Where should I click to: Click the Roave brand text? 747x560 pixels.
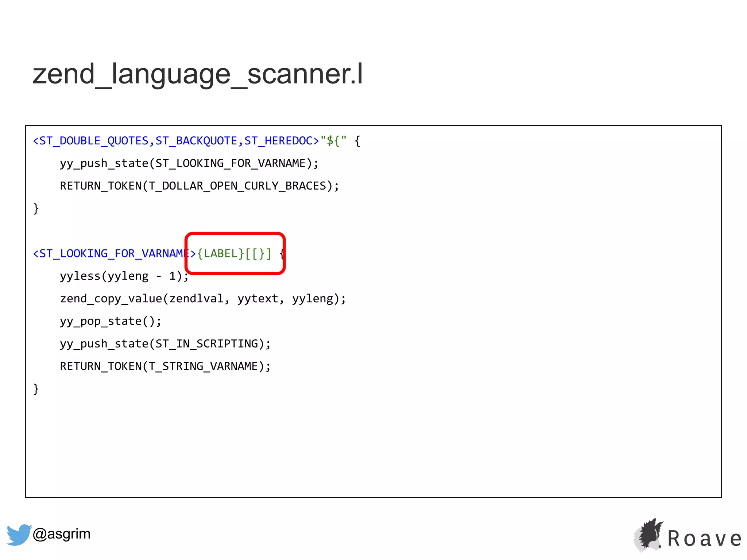click(x=705, y=538)
